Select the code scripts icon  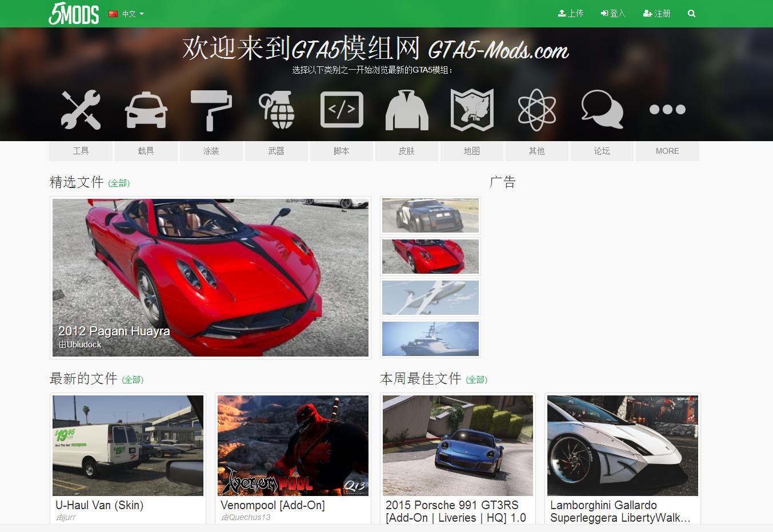pyautogui.click(x=342, y=109)
